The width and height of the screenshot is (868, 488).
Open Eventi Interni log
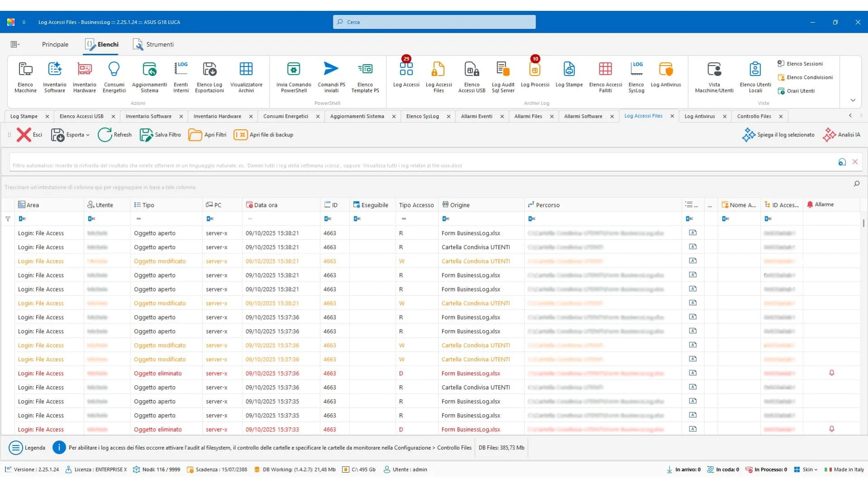(x=181, y=77)
